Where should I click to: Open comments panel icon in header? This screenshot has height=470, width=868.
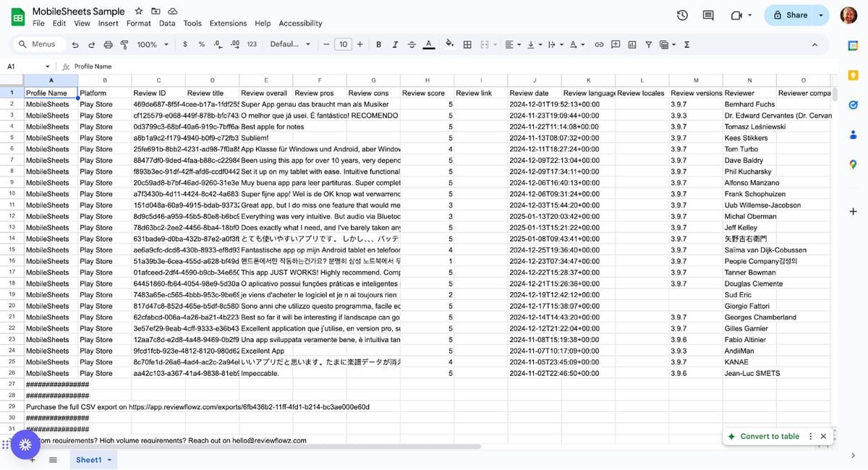[x=708, y=15]
